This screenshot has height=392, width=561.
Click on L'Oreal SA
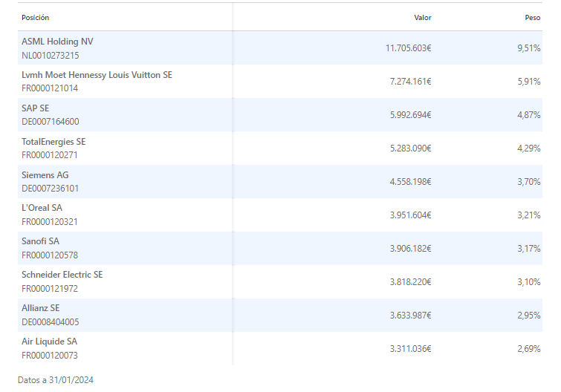[42, 209]
